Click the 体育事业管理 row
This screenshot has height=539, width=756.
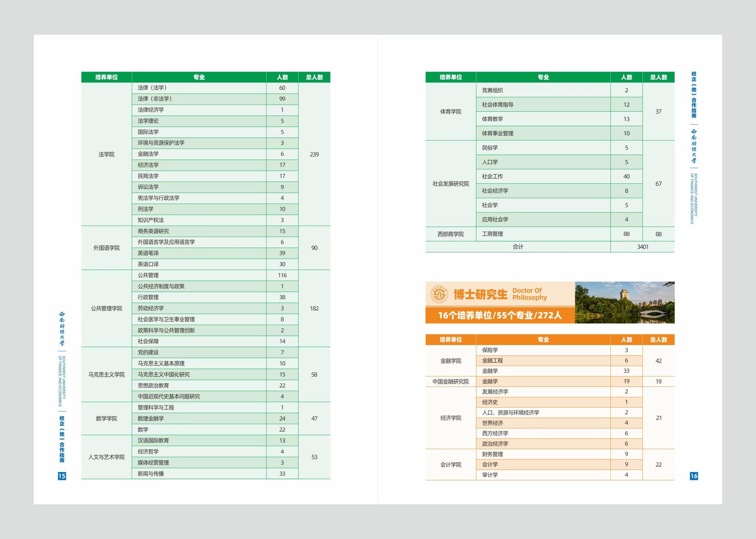coord(559,133)
